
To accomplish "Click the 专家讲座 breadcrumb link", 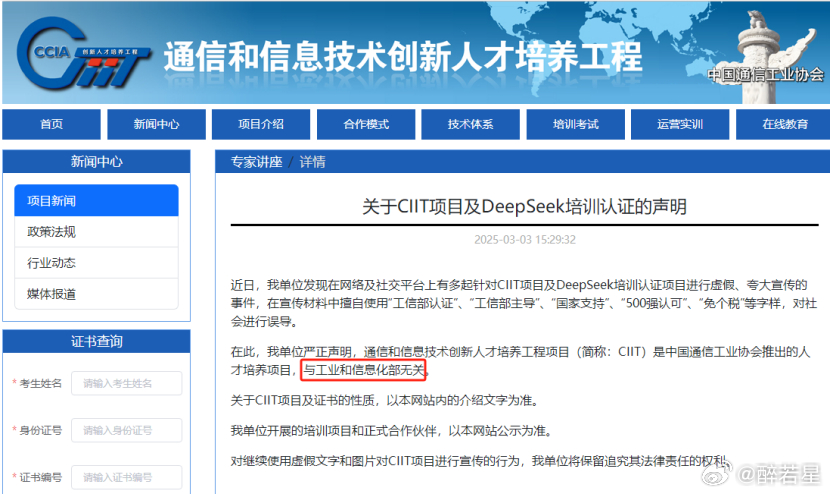I will point(257,162).
